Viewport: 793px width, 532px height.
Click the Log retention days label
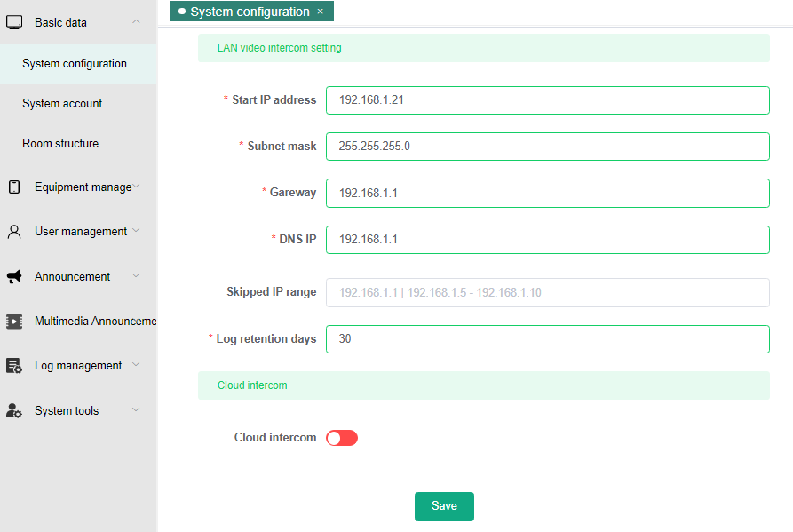266,338
